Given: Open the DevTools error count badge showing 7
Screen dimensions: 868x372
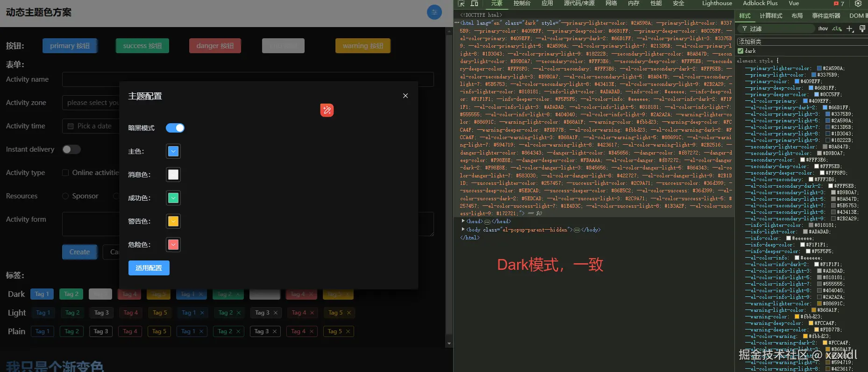Looking at the screenshot, I should pos(839,3).
